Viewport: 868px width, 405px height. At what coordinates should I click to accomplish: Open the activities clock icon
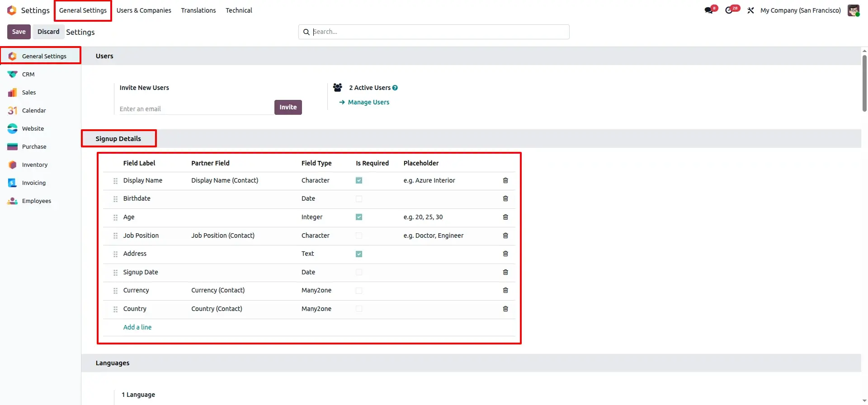point(729,10)
